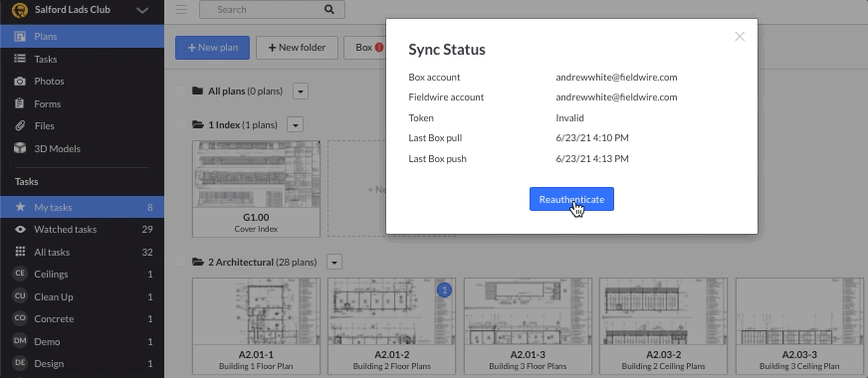Click the search magnifier icon
868x378 pixels.
click(x=329, y=9)
